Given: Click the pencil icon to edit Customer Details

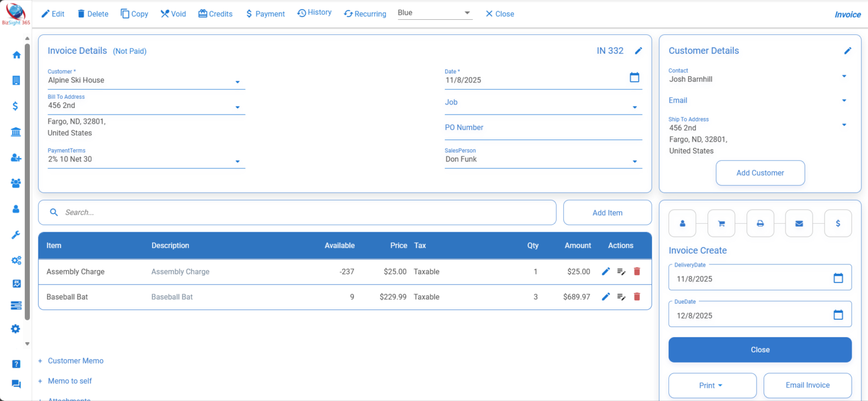Looking at the screenshot, I should (x=848, y=50).
